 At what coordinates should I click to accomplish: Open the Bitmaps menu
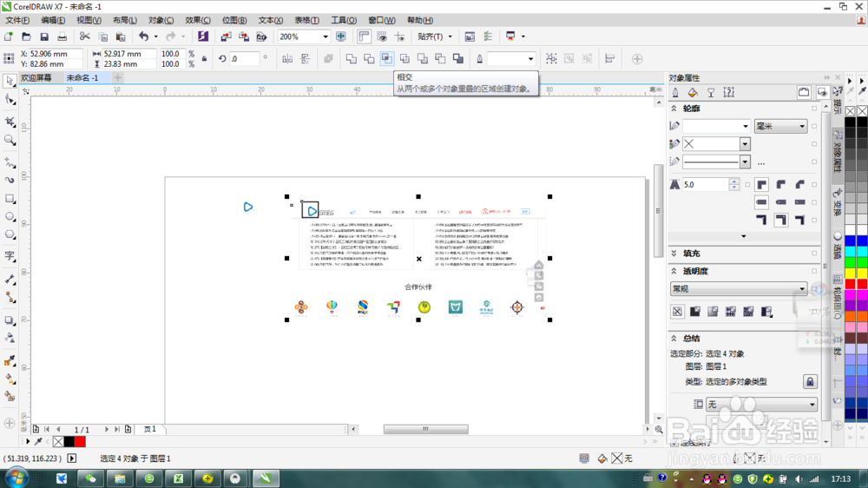[234, 20]
